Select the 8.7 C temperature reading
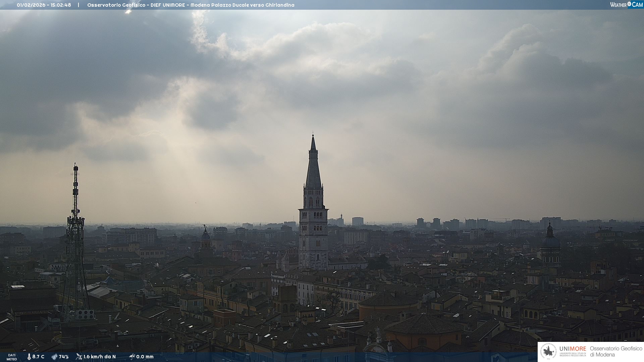 (38, 357)
